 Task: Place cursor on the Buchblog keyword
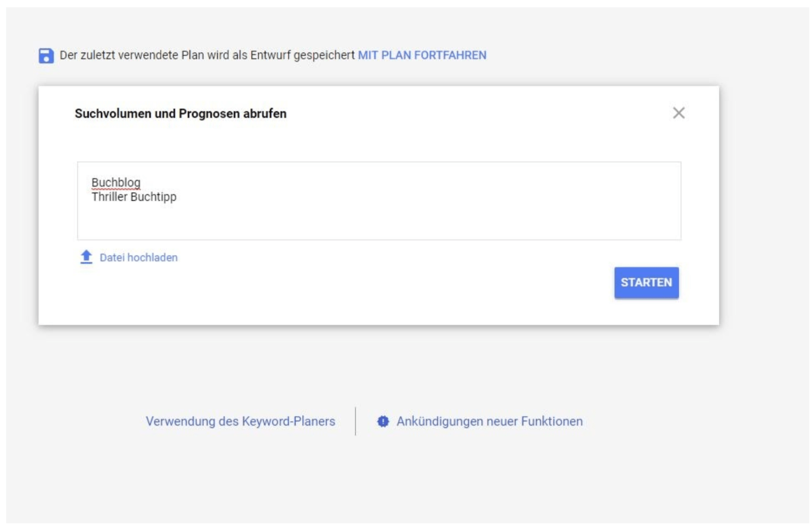coord(116,183)
